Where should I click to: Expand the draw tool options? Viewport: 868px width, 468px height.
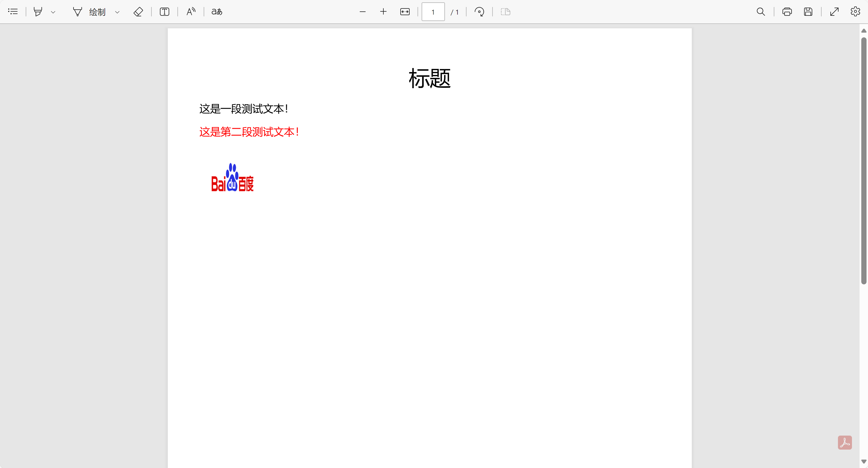117,12
